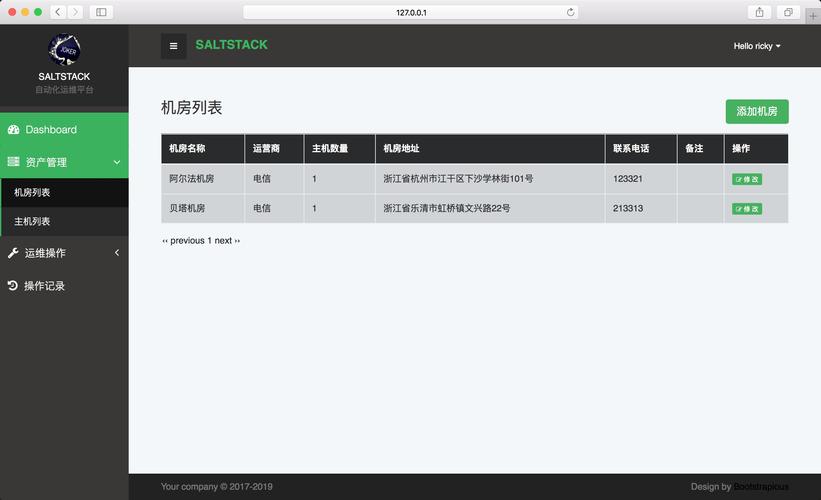This screenshot has height=500, width=821.
Task: Click 修改 for 阿尔法机房 row
Action: [x=747, y=179]
